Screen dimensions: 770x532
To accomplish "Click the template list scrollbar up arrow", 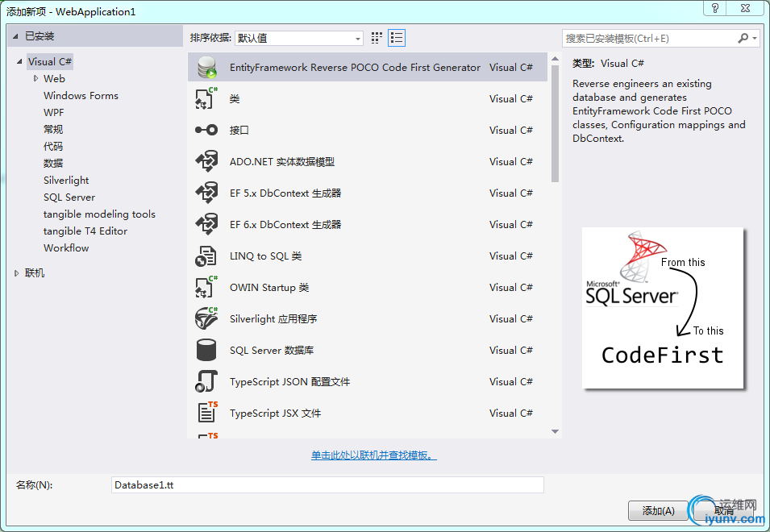I will (x=555, y=59).
